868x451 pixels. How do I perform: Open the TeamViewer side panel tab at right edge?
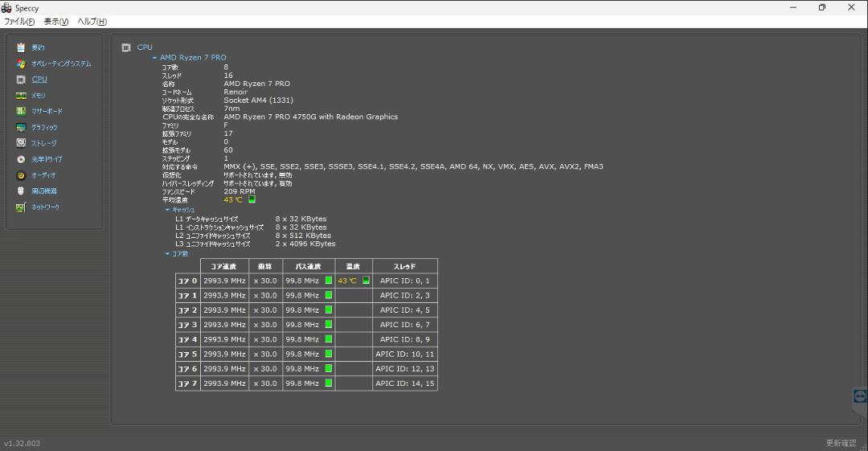[860, 396]
